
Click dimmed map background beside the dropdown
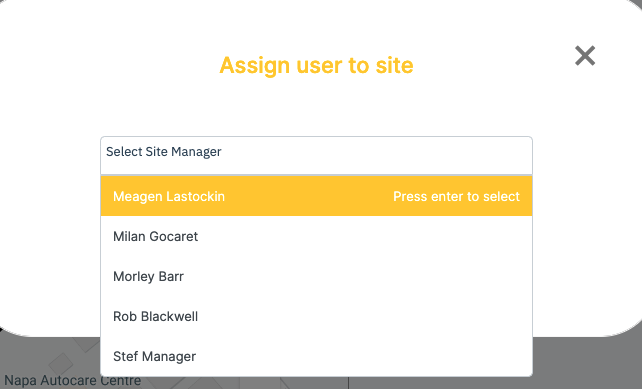click(585, 364)
